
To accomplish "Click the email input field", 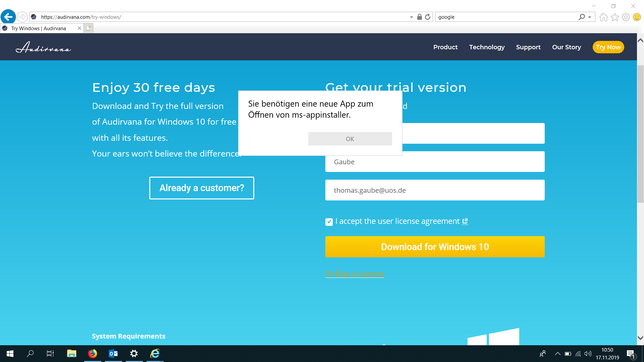I will [435, 190].
